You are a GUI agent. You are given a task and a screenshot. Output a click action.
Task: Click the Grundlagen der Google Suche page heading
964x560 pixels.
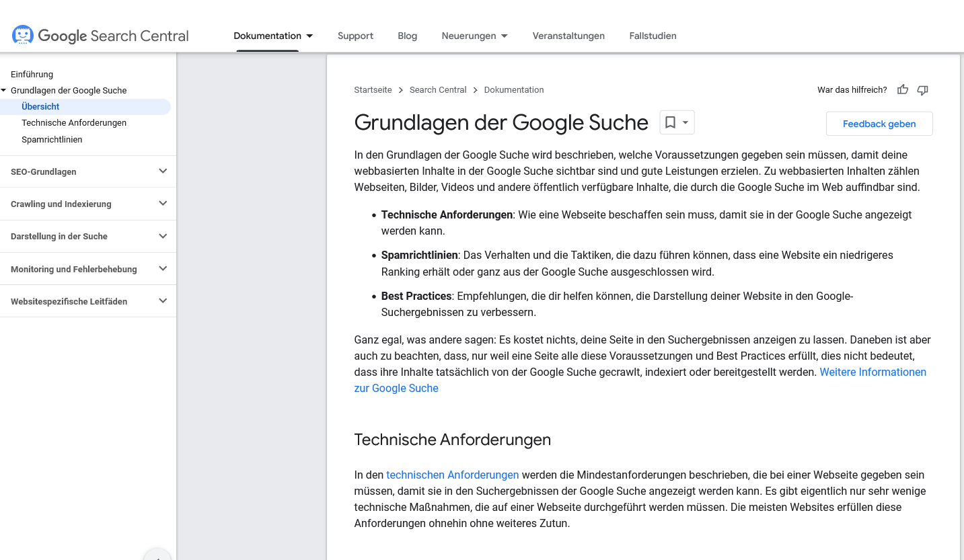(x=501, y=122)
